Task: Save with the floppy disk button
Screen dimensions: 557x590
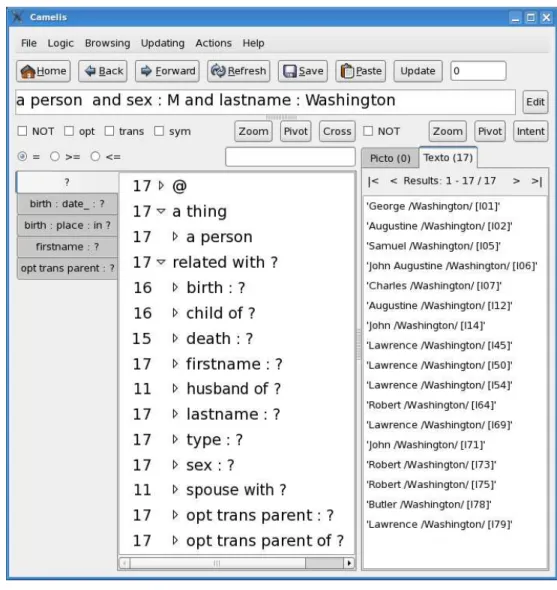Action: pos(303,71)
